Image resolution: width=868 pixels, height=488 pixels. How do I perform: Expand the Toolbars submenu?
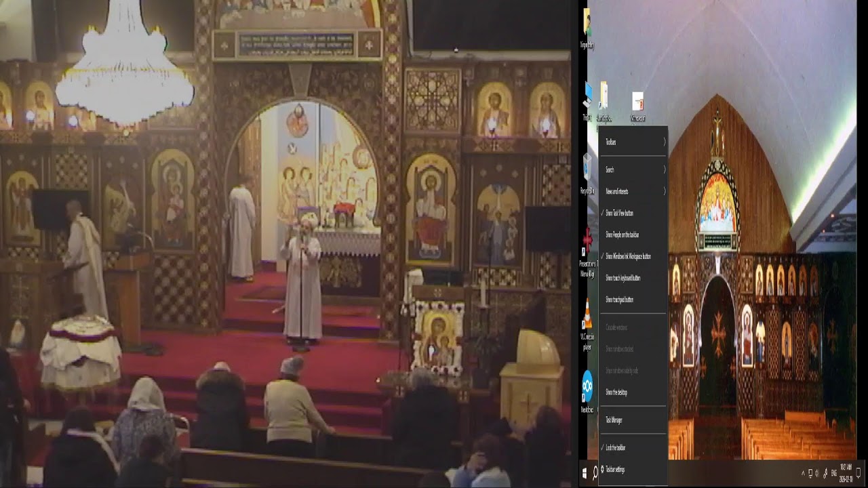pyautogui.click(x=633, y=142)
